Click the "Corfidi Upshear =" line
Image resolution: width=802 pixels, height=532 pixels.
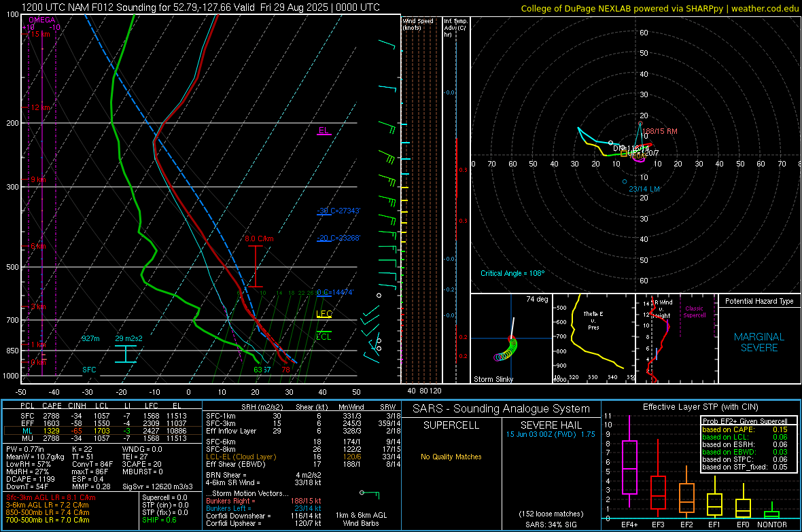click(264, 523)
